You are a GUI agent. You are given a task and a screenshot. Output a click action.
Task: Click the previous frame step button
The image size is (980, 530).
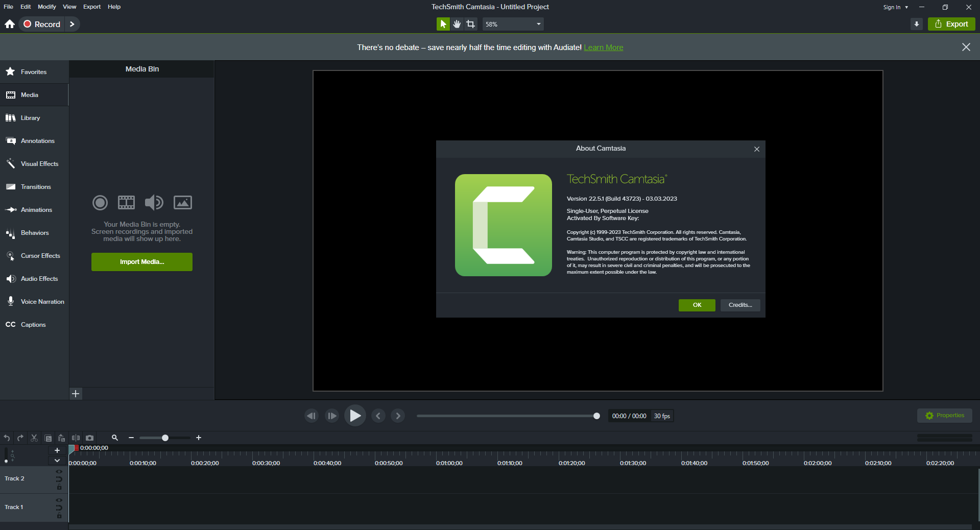point(312,416)
